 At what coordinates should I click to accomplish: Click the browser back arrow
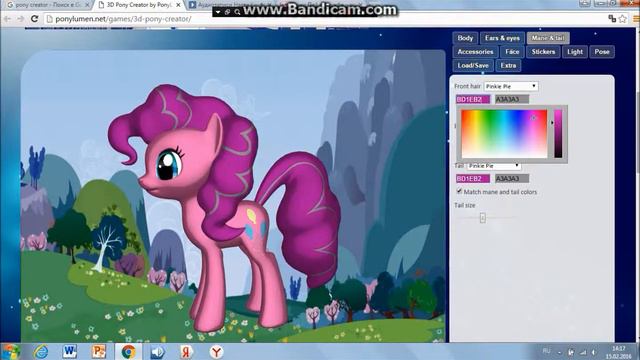pyautogui.click(x=8, y=19)
